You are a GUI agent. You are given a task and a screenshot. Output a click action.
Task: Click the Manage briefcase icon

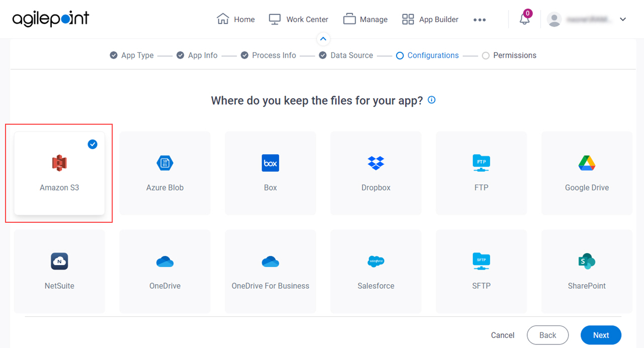350,19
